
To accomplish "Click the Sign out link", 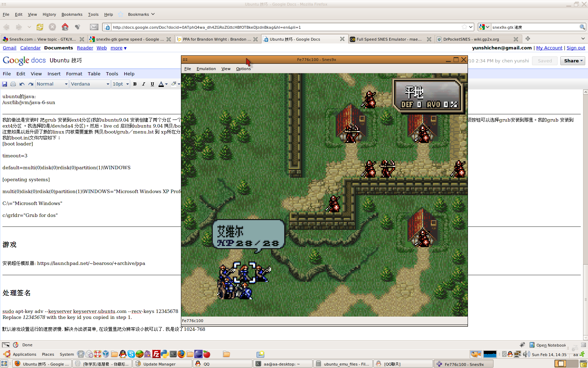I will pos(576,48).
